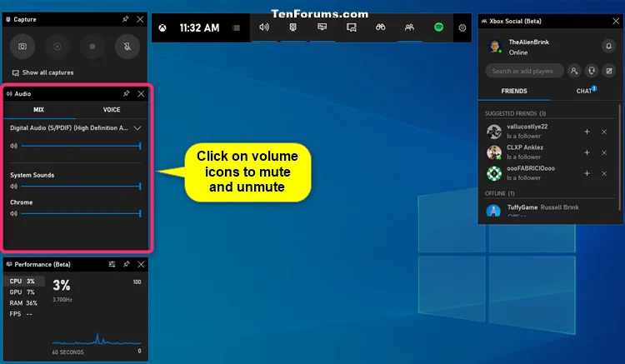The width and height of the screenshot is (625, 364).
Task: Mute the Digital Audio master volume icon
Action: 14,146
